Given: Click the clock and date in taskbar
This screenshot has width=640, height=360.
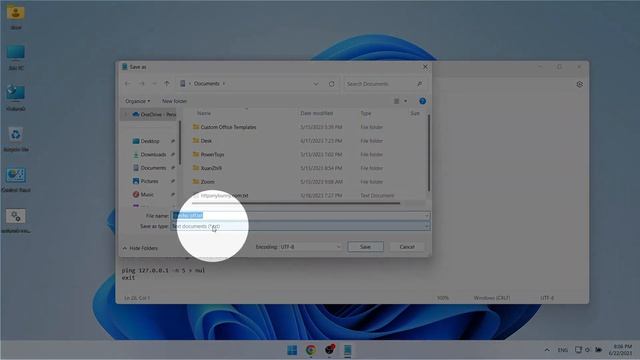Looking at the screenshot, I should [620, 350].
